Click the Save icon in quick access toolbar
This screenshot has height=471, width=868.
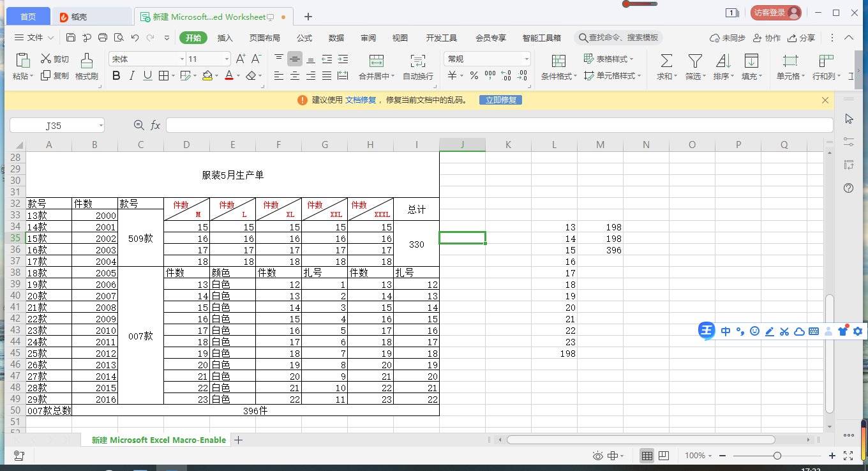[x=71, y=38]
